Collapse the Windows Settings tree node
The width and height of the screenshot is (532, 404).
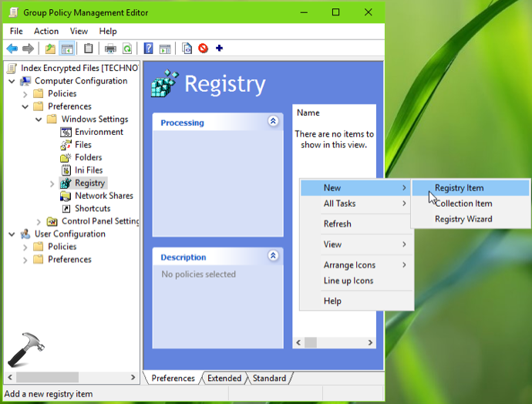point(39,120)
